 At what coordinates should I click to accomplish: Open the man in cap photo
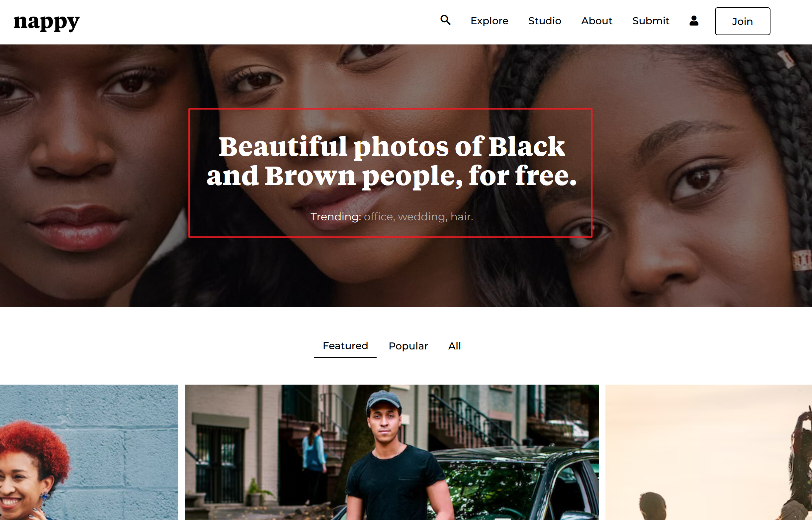[x=392, y=452]
